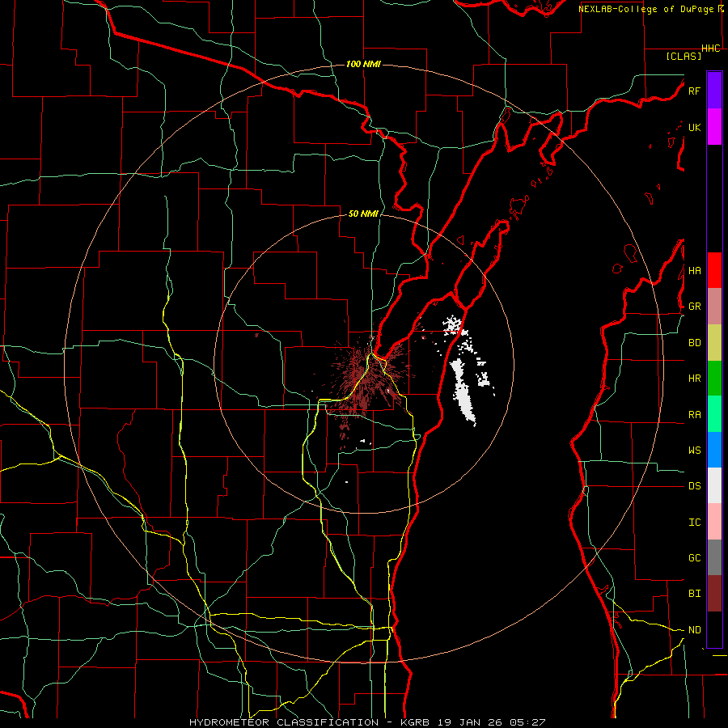Click the DS white legend swatch
728x728 pixels.
pos(714,485)
